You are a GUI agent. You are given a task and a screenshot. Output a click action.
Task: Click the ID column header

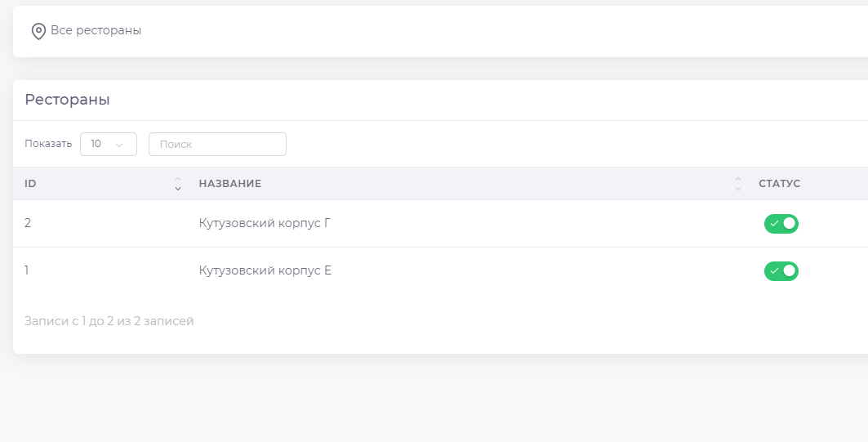31,184
